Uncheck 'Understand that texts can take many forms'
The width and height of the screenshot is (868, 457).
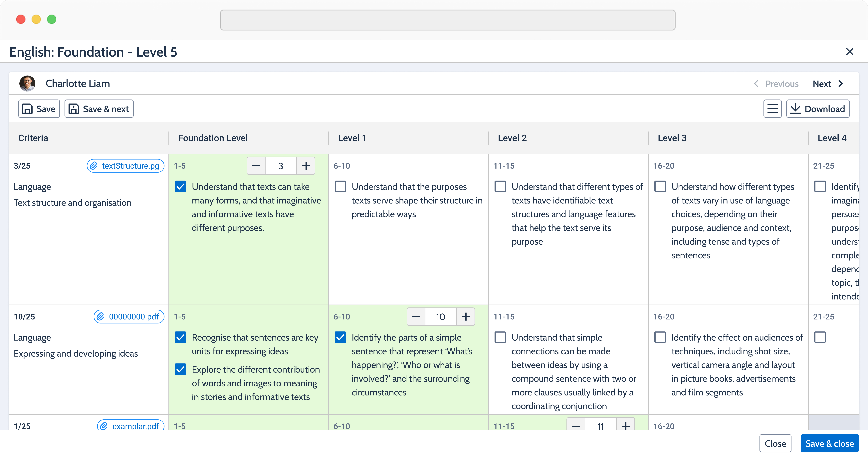[181, 186]
